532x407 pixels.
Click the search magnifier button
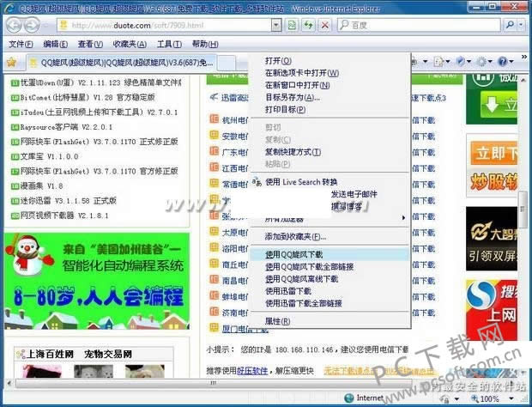[x=510, y=25]
